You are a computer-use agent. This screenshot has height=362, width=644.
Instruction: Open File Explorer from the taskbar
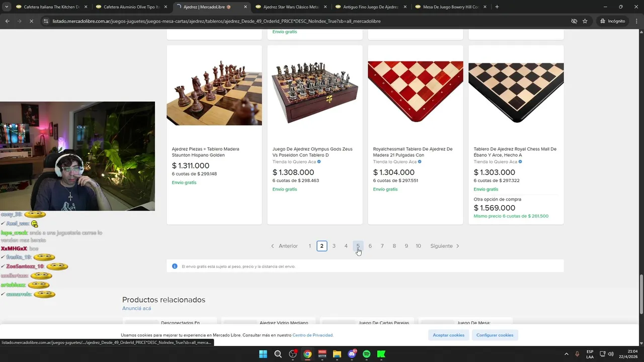click(337, 354)
